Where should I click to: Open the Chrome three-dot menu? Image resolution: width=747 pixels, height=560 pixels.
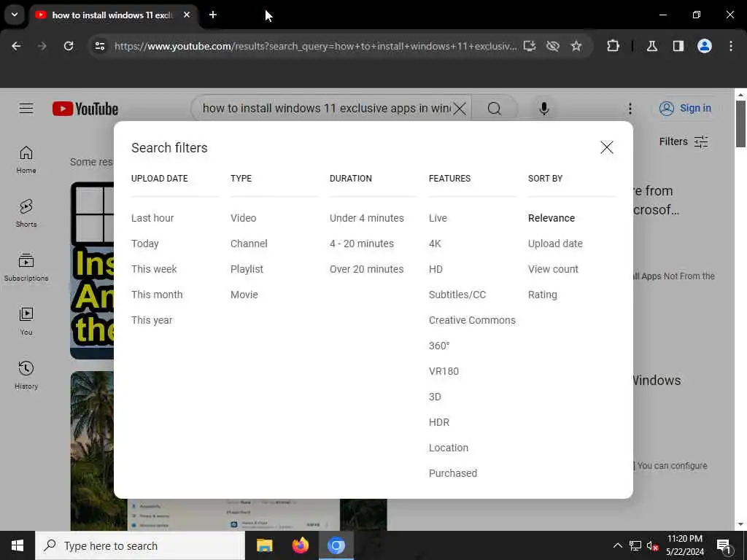click(x=730, y=46)
